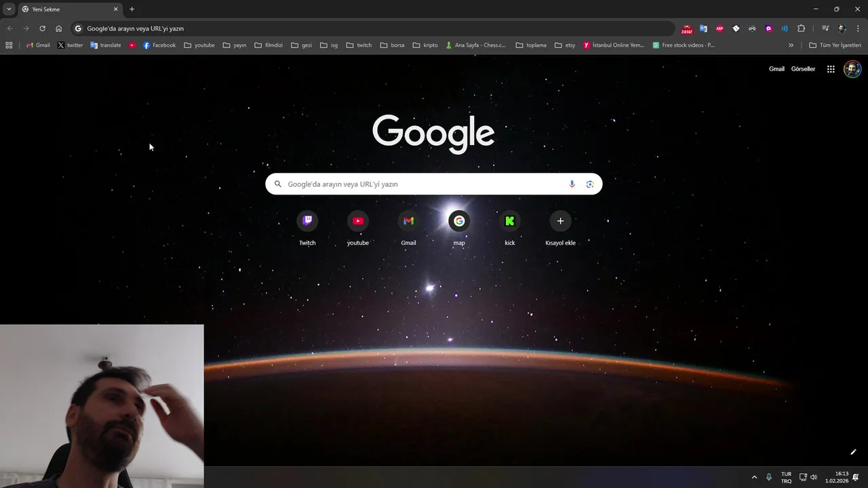Go to the home page icon

tap(59, 28)
